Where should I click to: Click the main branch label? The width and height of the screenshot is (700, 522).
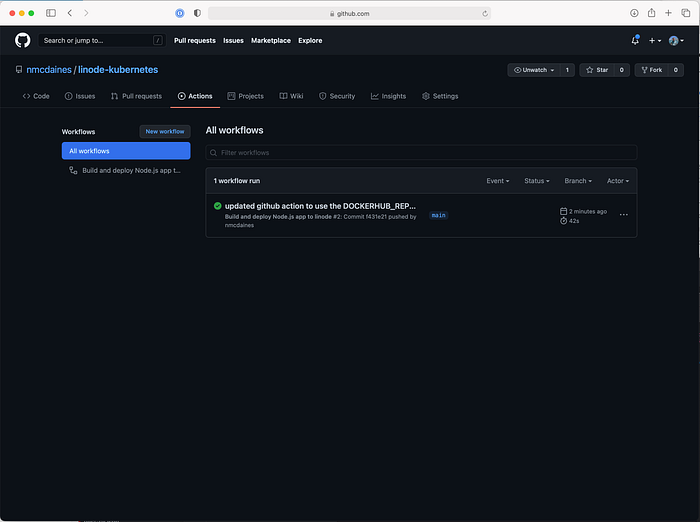coord(438,215)
